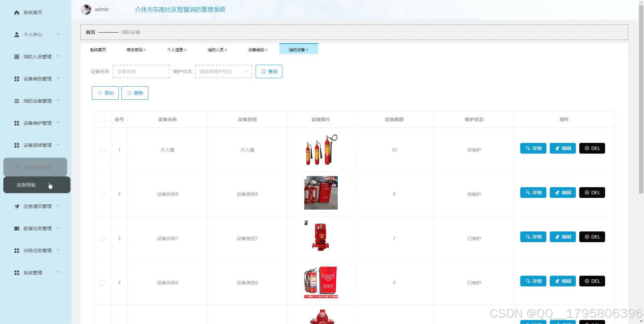Screen dimensions: 644x324
Task: Open the 修改密码 tab
Action: tap(134, 49)
